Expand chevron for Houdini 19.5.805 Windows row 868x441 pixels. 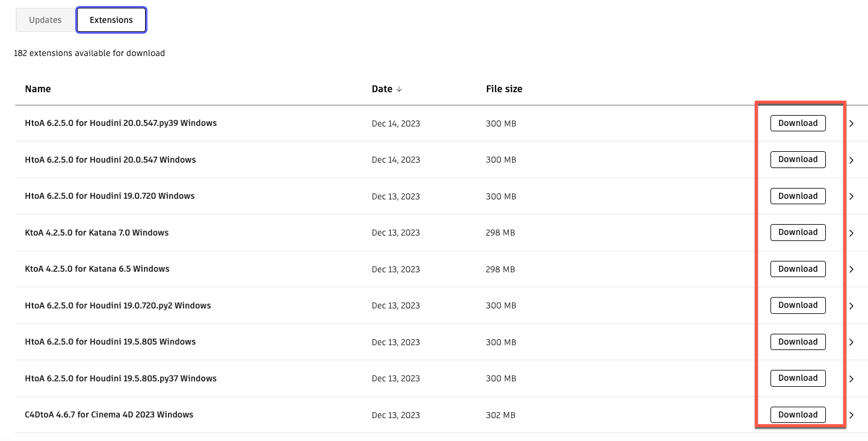[851, 342]
